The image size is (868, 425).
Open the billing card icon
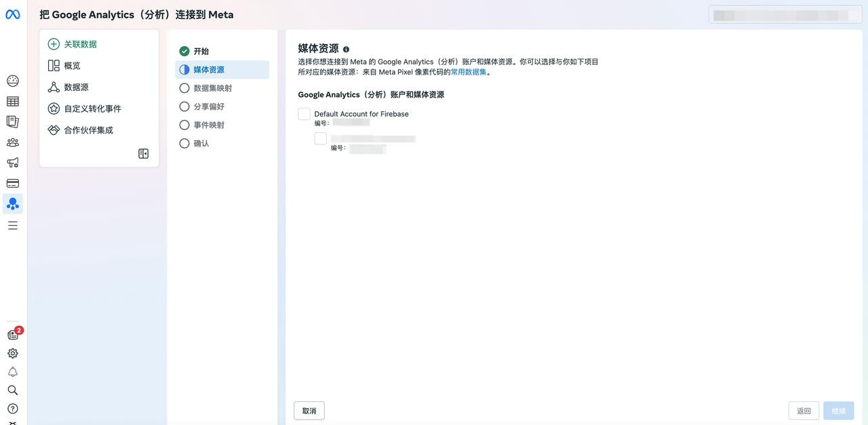[x=13, y=183]
